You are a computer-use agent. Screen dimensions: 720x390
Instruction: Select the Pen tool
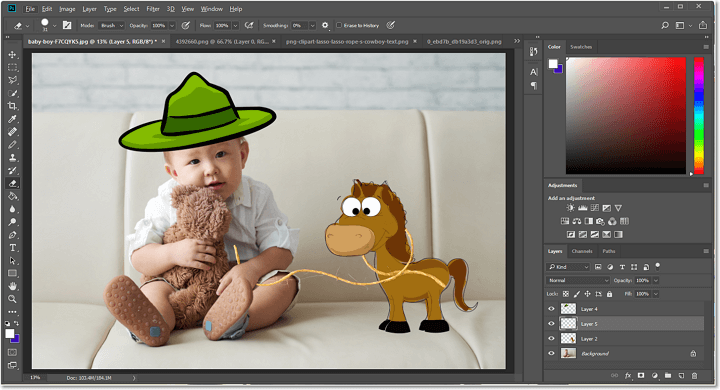click(x=12, y=235)
